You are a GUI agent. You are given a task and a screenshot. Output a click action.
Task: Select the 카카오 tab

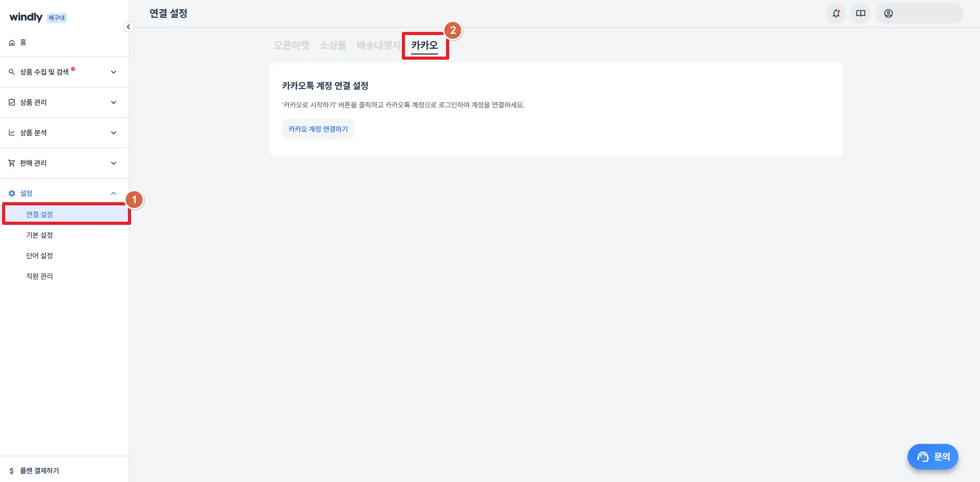[424, 45]
